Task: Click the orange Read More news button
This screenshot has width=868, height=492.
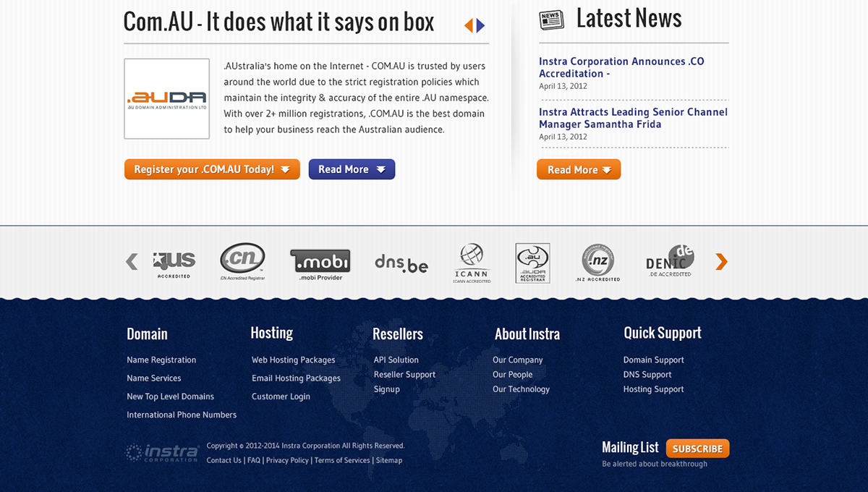Action: pos(579,169)
